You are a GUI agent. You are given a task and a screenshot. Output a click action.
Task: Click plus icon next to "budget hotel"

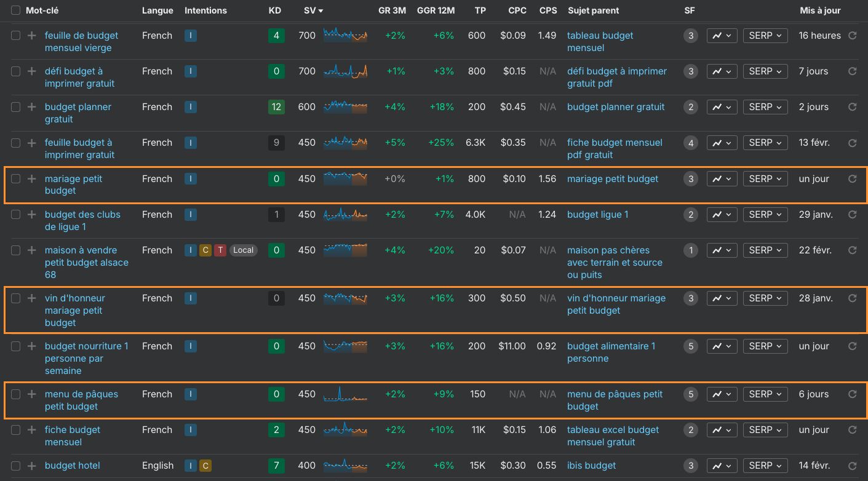31,466
